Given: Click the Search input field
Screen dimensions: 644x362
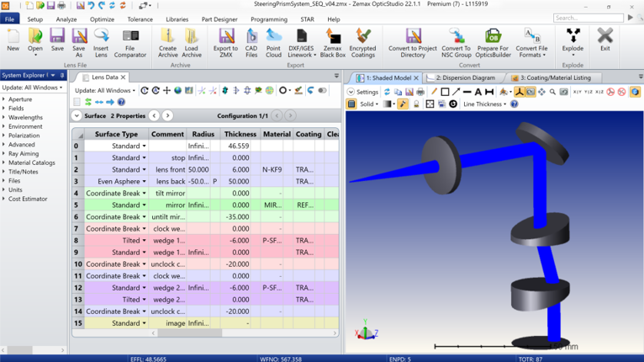Looking at the screenshot, I should (x=589, y=18).
